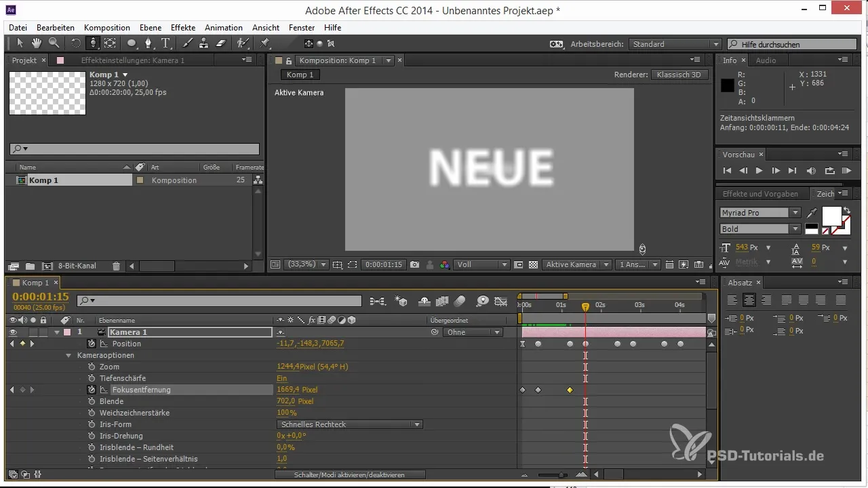Viewport: 868px width, 488px height.
Task: Take a snapshot with the camera icon
Action: coord(414,264)
